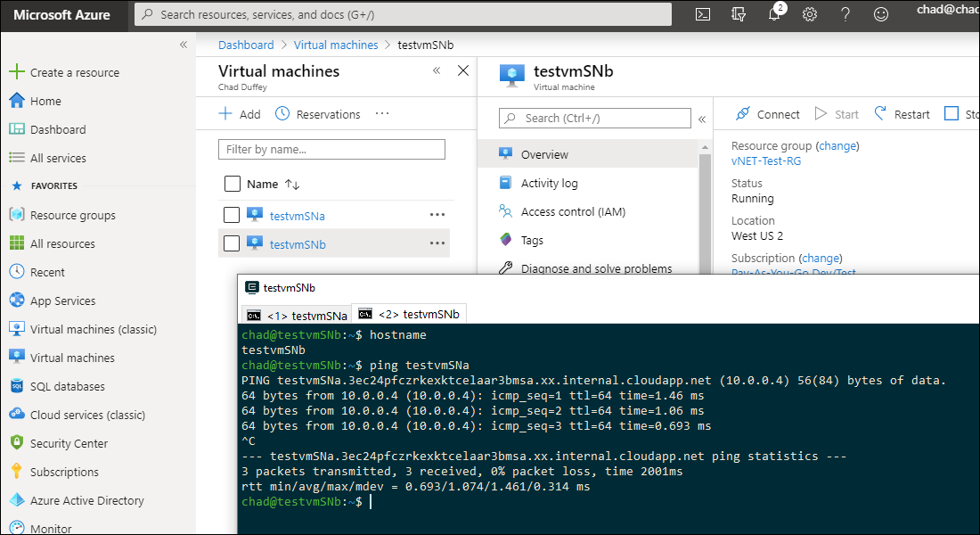Open the notifications bell
980x535 pixels.
[774, 13]
